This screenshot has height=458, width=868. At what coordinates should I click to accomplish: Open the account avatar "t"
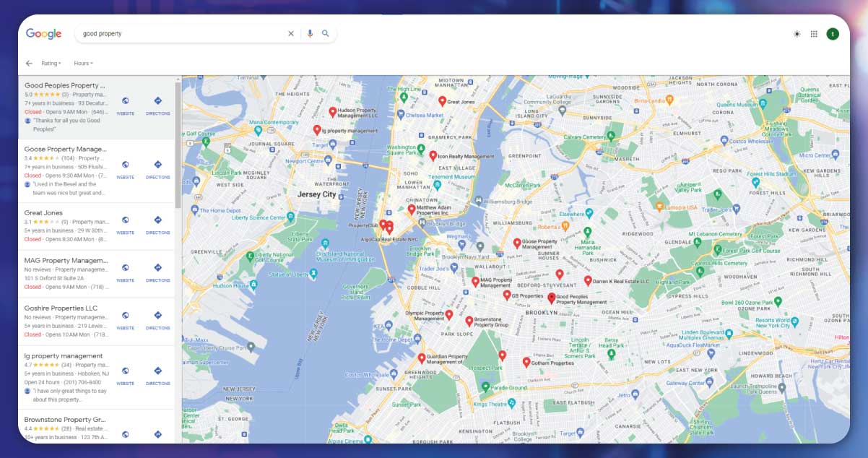coord(833,34)
